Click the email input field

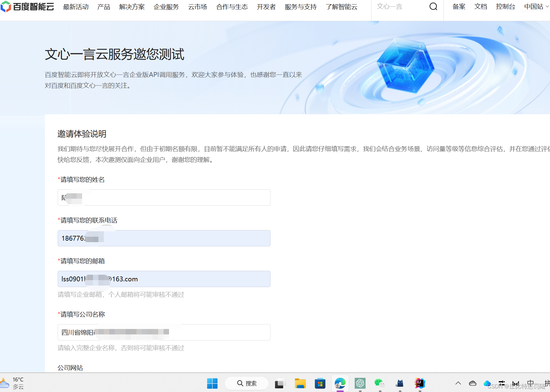tap(164, 279)
